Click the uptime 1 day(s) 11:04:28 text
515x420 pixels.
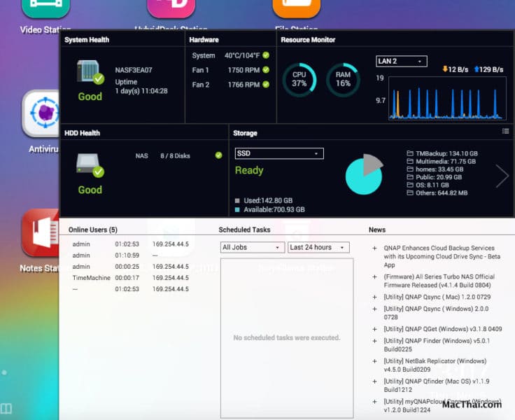point(141,91)
